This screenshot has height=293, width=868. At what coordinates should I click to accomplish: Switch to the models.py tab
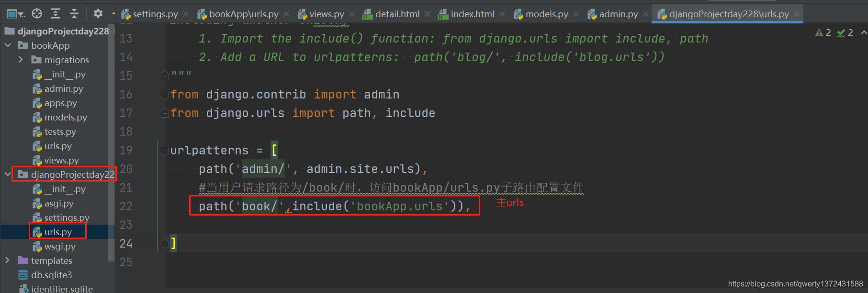pyautogui.click(x=547, y=14)
